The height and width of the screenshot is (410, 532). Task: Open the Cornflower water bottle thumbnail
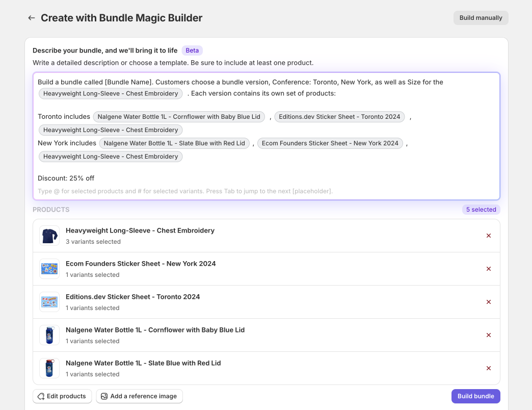point(49,335)
